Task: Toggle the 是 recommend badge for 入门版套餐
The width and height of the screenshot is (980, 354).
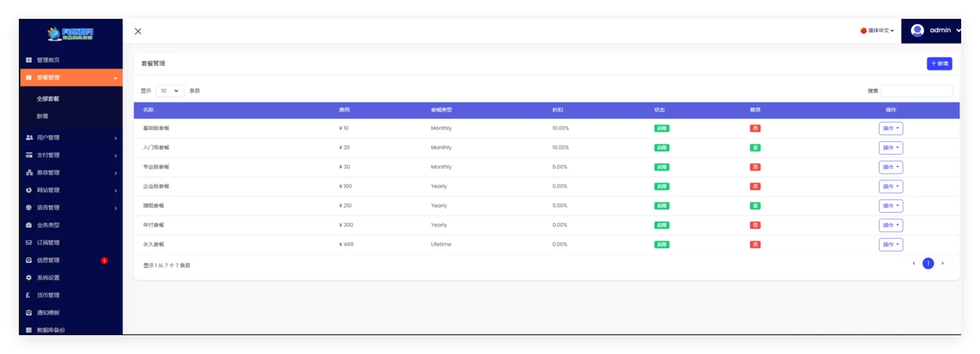Action: [x=755, y=148]
